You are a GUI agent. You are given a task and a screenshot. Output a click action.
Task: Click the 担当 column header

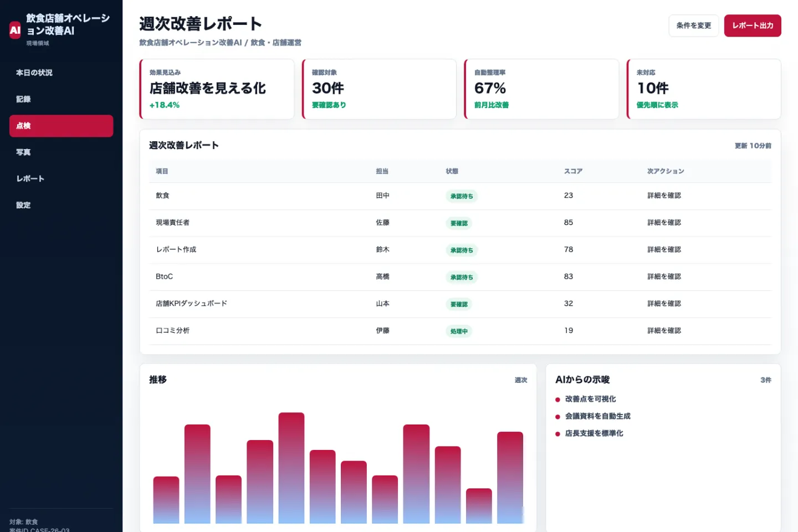pos(382,171)
